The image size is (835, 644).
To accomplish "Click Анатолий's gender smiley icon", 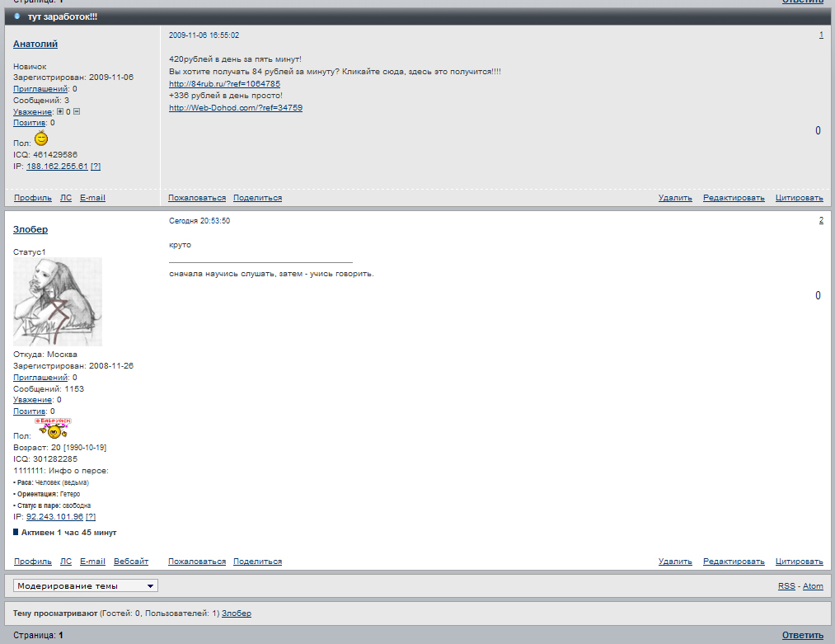I will [x=41, y=139].
